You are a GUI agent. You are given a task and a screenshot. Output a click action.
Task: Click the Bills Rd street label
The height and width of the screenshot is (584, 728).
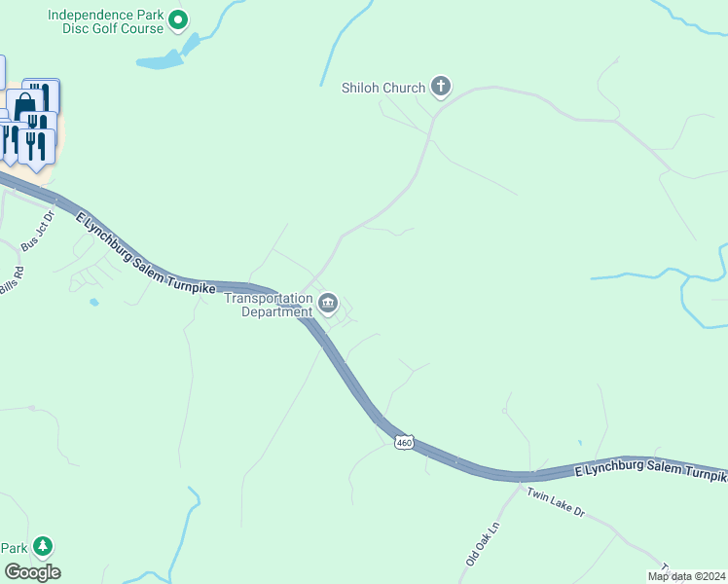pos(12,281)
